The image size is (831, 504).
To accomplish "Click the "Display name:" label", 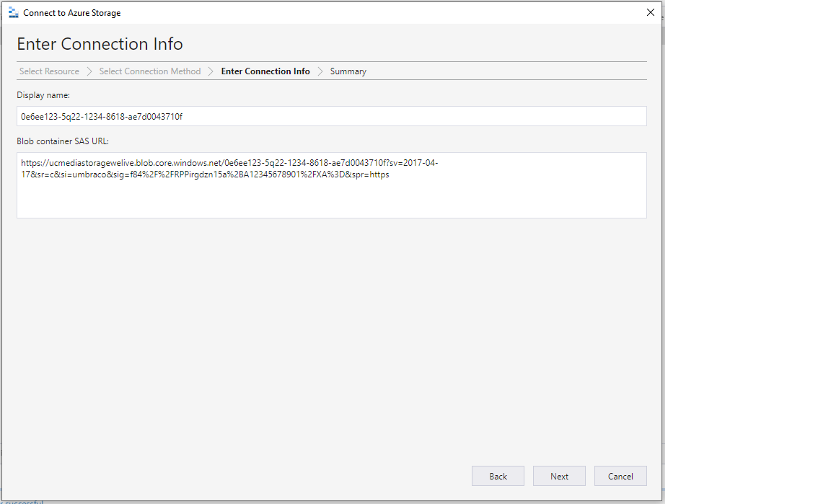I will coord(43,95).
